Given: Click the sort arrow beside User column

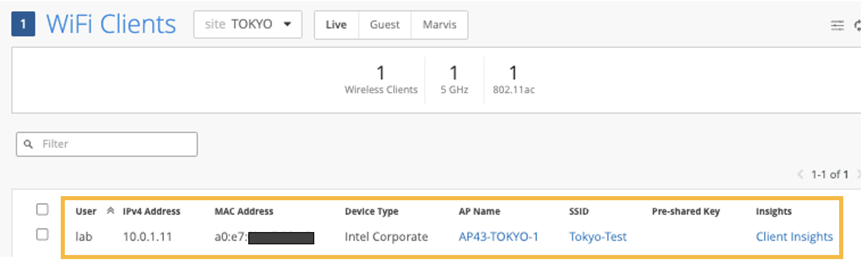Looking at the screenshot, I should tap(110, 211).
